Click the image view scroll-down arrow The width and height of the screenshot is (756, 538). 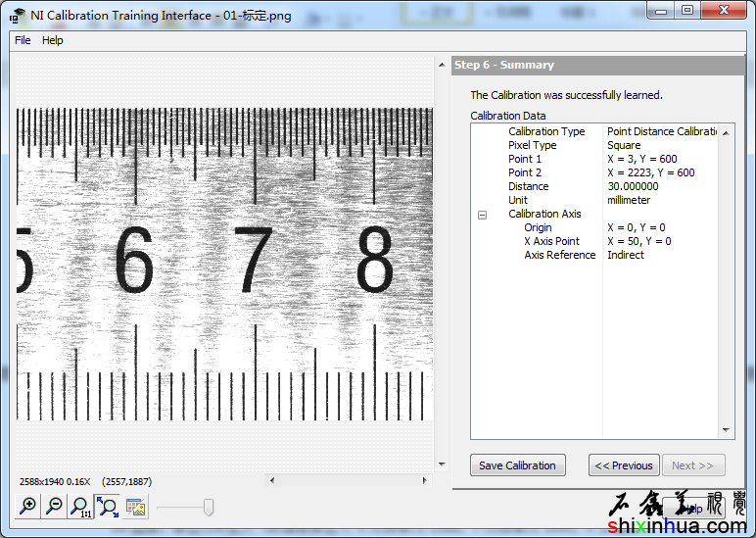point(442,462)
